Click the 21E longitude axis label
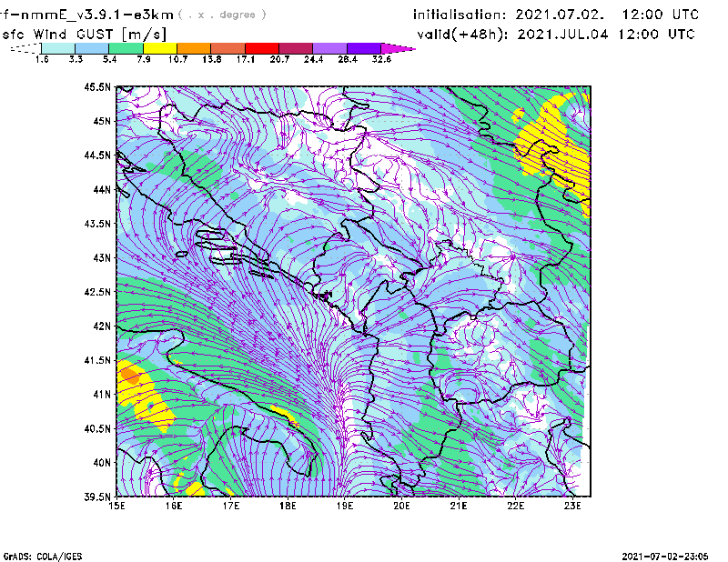 click(459, 506)
